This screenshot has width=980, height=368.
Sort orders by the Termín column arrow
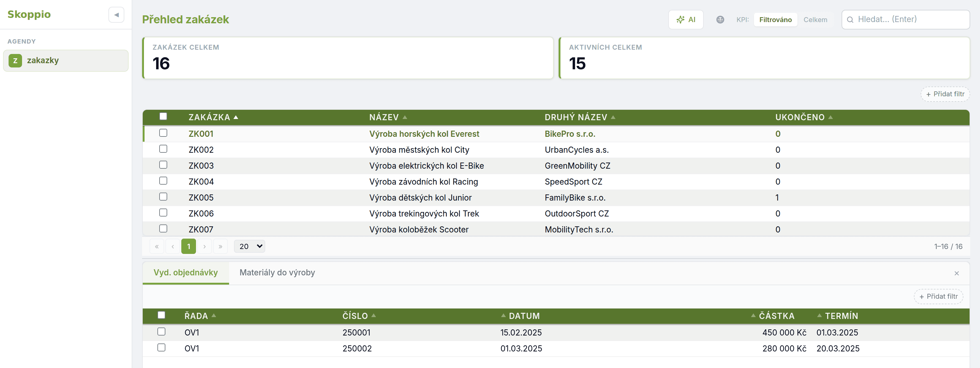(820, 316)
